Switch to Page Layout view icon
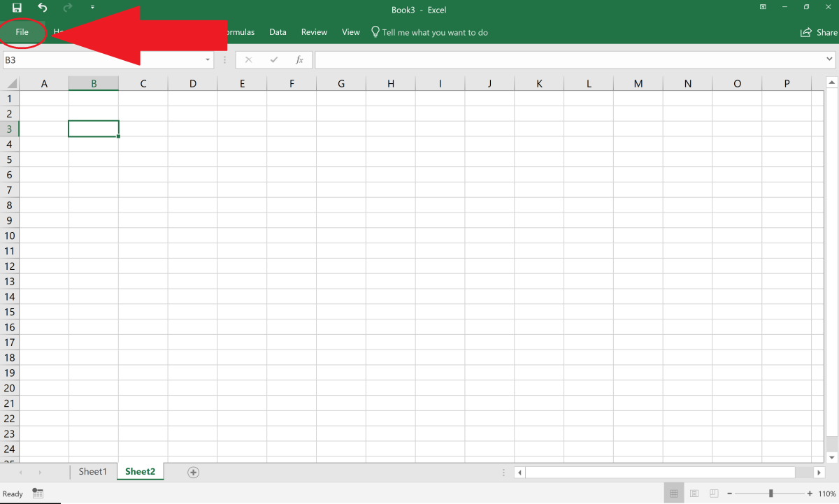Screen dimensions: 839x504 [694, 493]
